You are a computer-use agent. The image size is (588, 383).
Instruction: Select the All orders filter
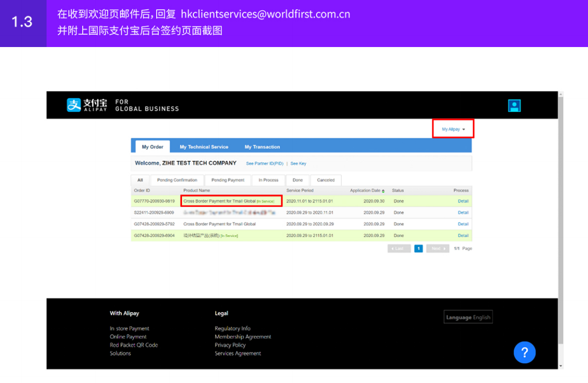click(x=140, y=180)
